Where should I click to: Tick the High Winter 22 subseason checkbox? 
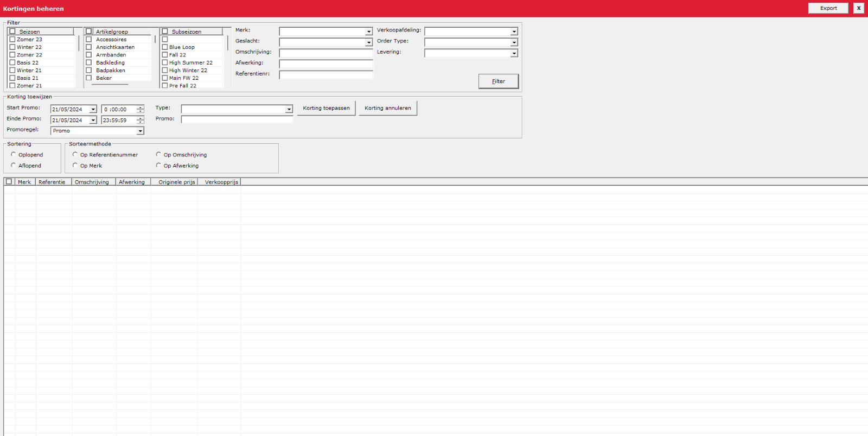[x=165, y=70]
